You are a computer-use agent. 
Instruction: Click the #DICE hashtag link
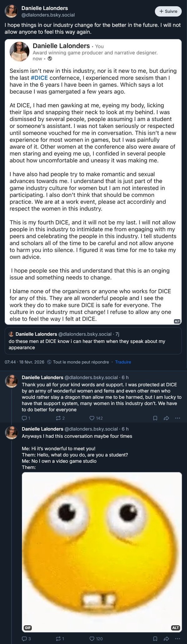[x=39, y=78]
